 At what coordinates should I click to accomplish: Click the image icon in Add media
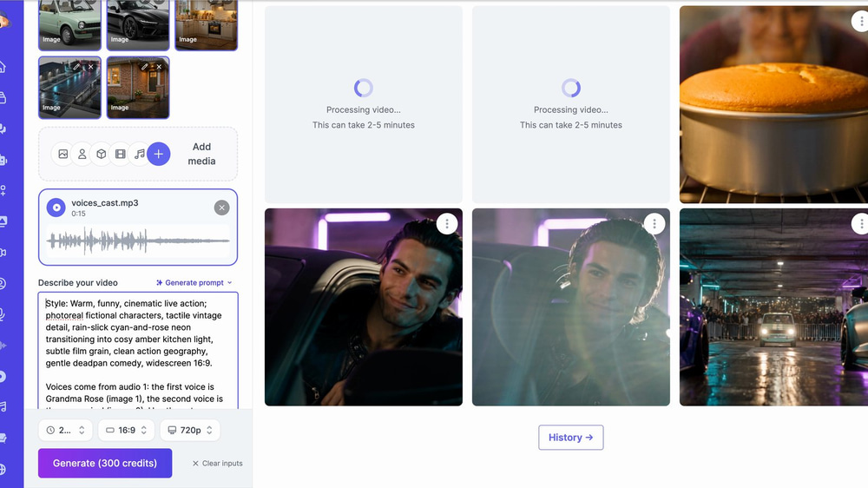pyautogui.click(x=63, y=154)
